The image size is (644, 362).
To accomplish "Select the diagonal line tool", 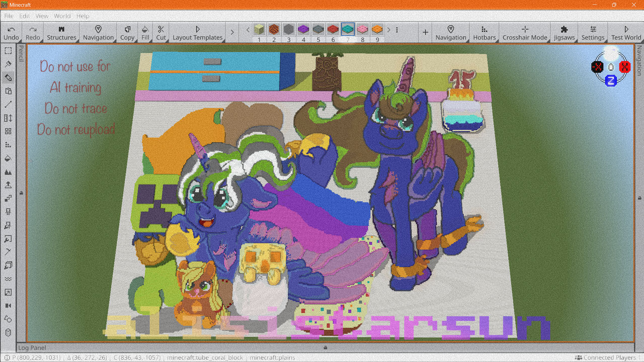I will [8, 105].
